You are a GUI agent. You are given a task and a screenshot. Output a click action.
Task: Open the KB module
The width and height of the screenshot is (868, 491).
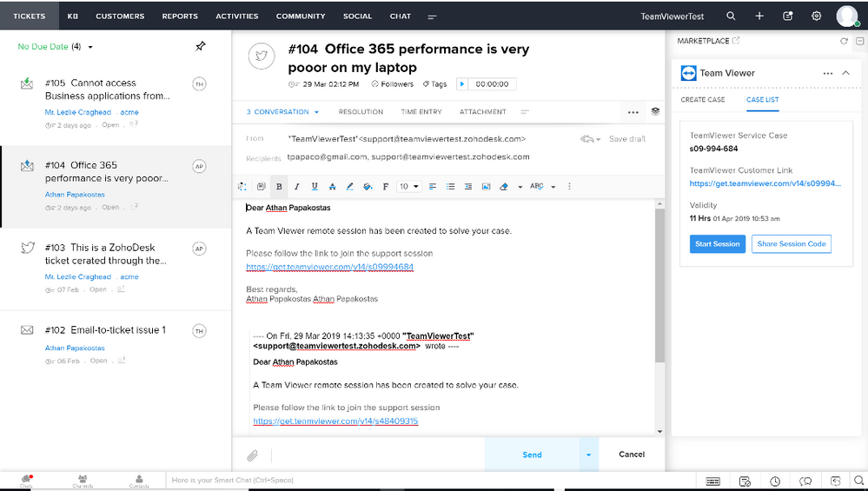point(72,16)
